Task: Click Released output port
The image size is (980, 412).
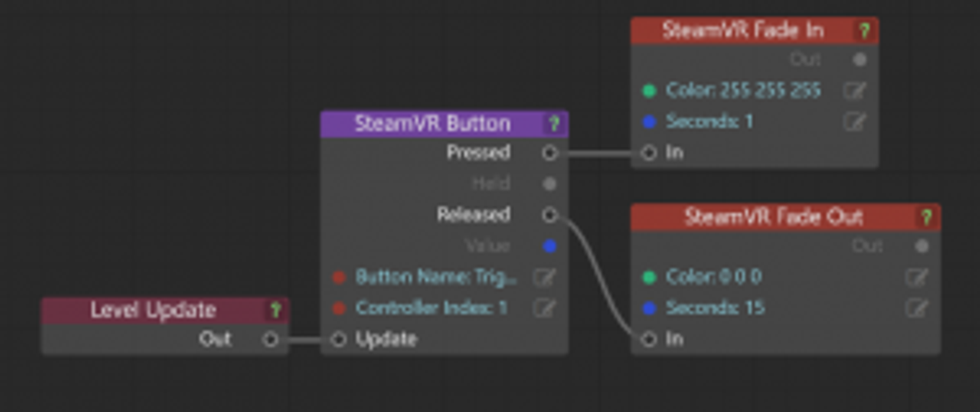Action: [x=549, y=215]
